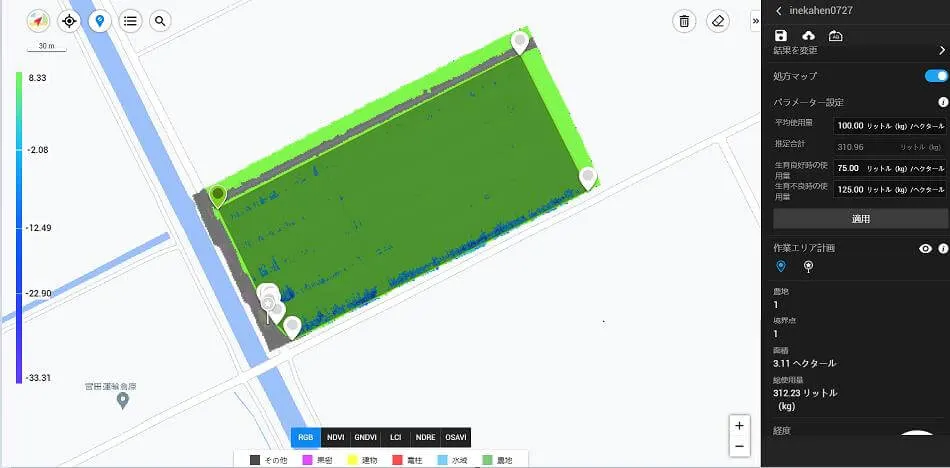Viewport: 950px width, 468px height.
Task: Select the eraser tool icon
Action: pyautogui.click(x=718, y=21)
